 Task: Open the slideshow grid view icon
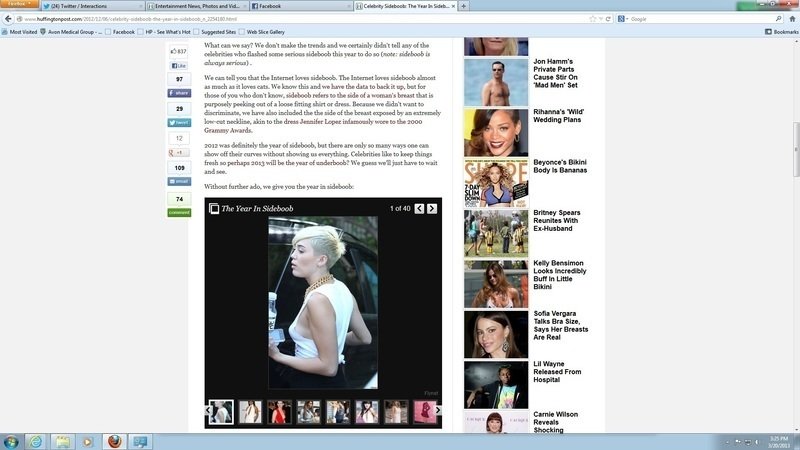[x=213, y=208]
